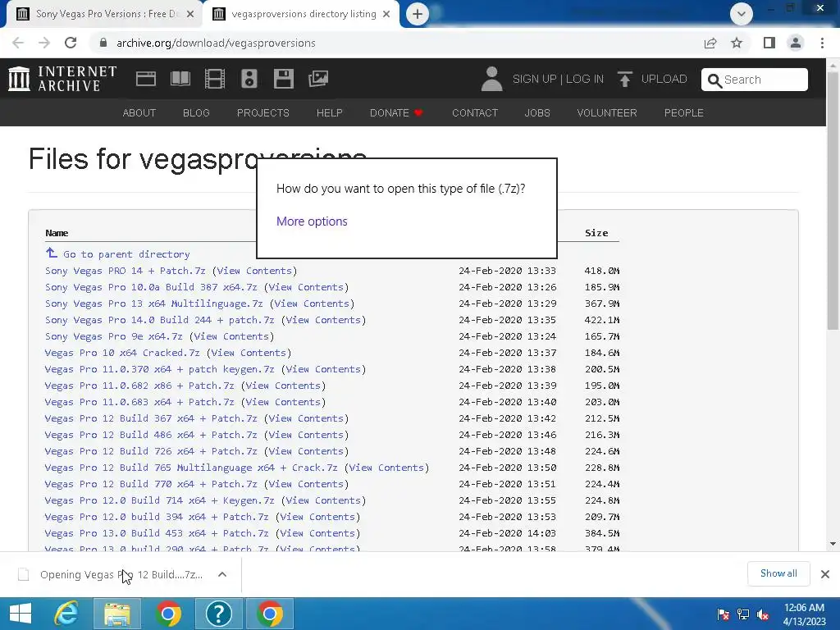The width and height of the screenshot is (840, 630).
Task: Download Sony Vegas PRO 14 + Patch.7z
Action: tap(126, 271)
